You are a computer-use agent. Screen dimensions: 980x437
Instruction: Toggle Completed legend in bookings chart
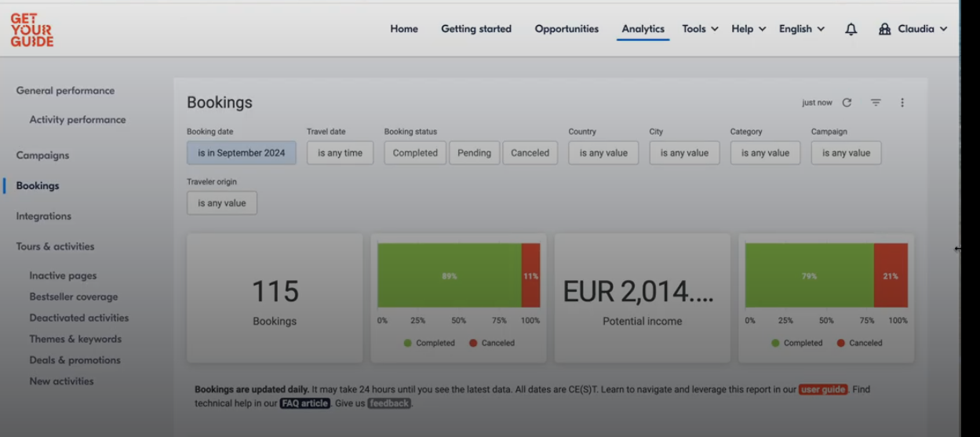429,343
